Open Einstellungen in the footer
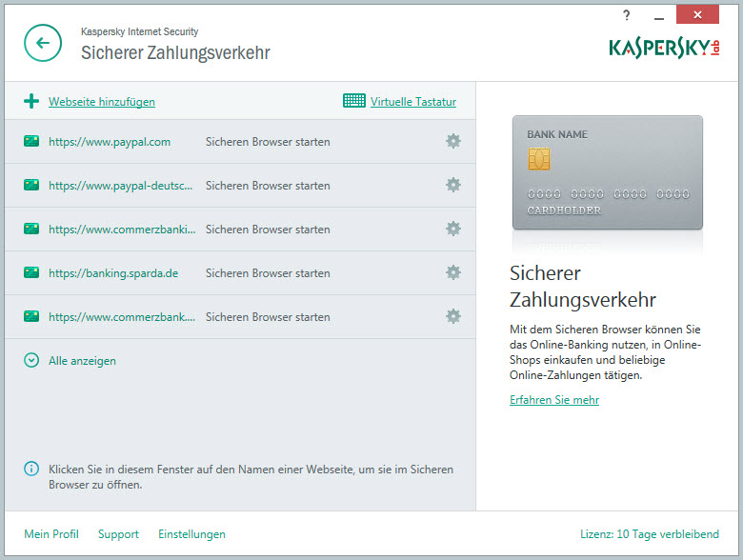The image size is (743, 560). coord(191,534)
